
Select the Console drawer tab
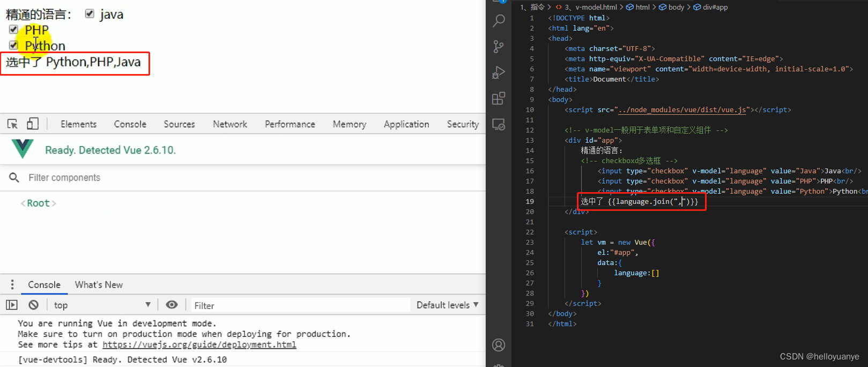(44, 285)
